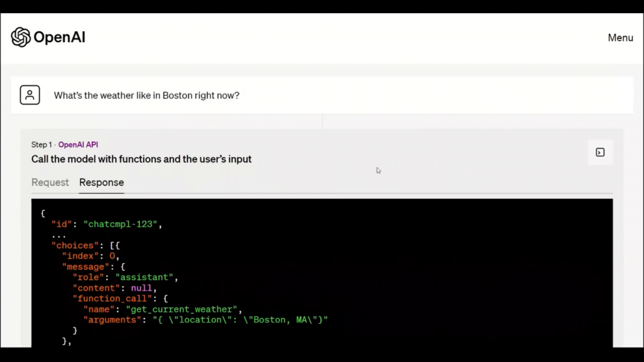Click the "choices" key in the JSON
644x362 pixels.
point(75,246)
